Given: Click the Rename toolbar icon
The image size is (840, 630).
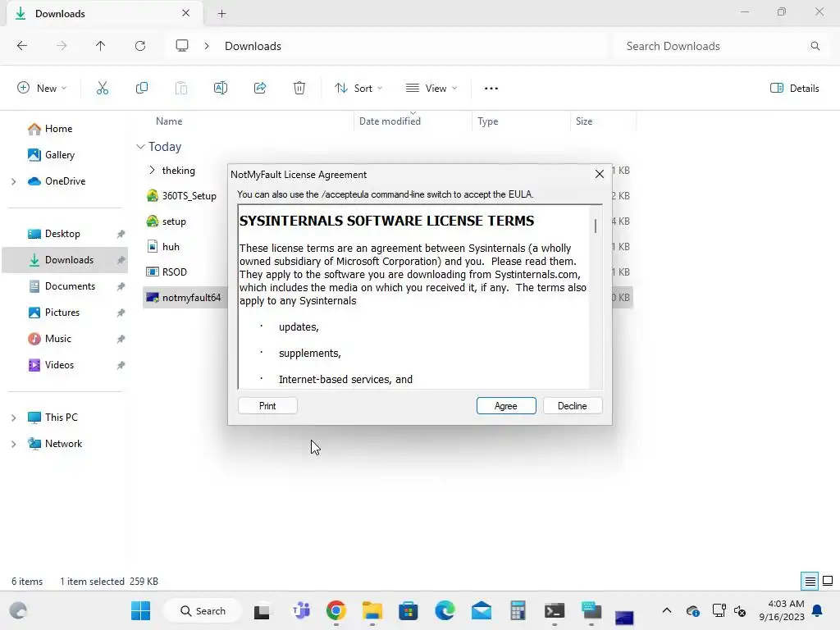Looking at the screenshot, I should (x=220, y=88).
